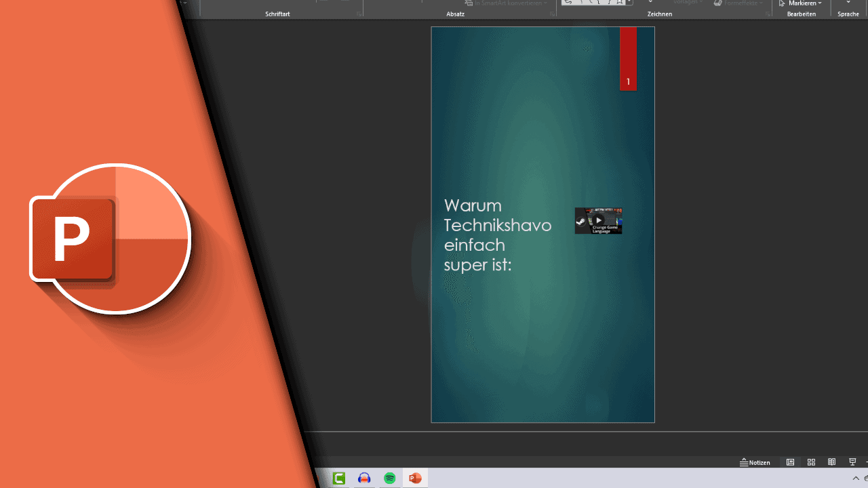Screen dimensions: 868x488
Task: Show hidden system tray icons chevron
Action: click(856, 479)
